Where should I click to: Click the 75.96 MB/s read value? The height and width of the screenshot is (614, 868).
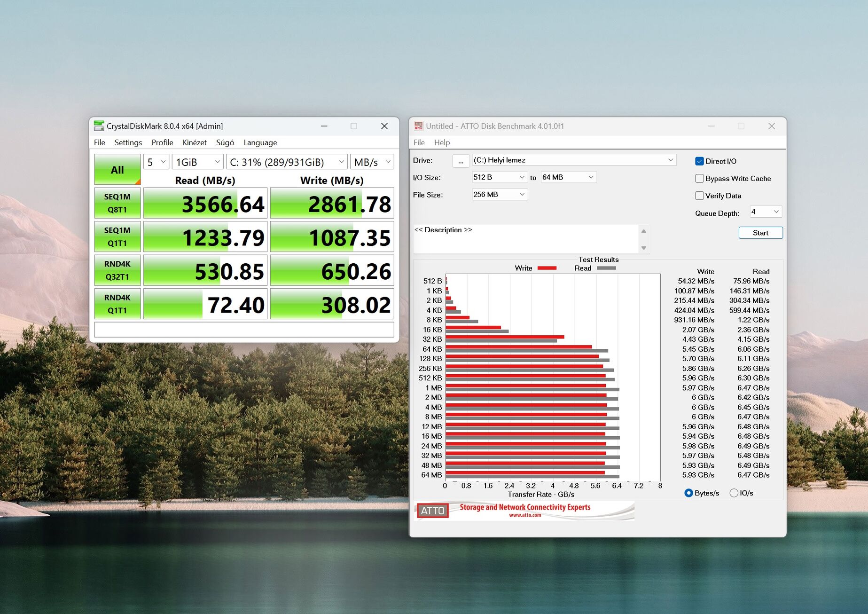click(751, 281)
